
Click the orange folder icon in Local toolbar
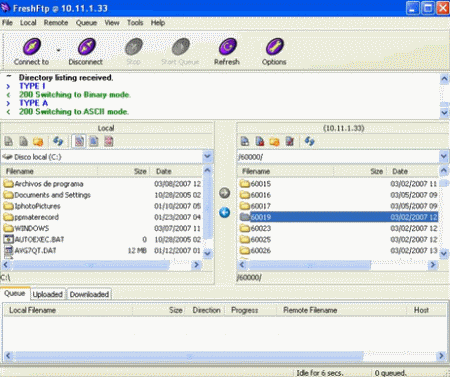pyautogui.click(x=38, y=142)
